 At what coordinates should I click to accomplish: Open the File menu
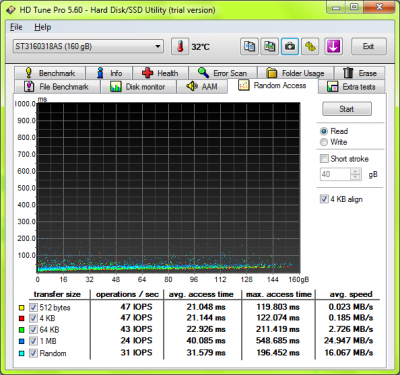[x=16, y=27]
